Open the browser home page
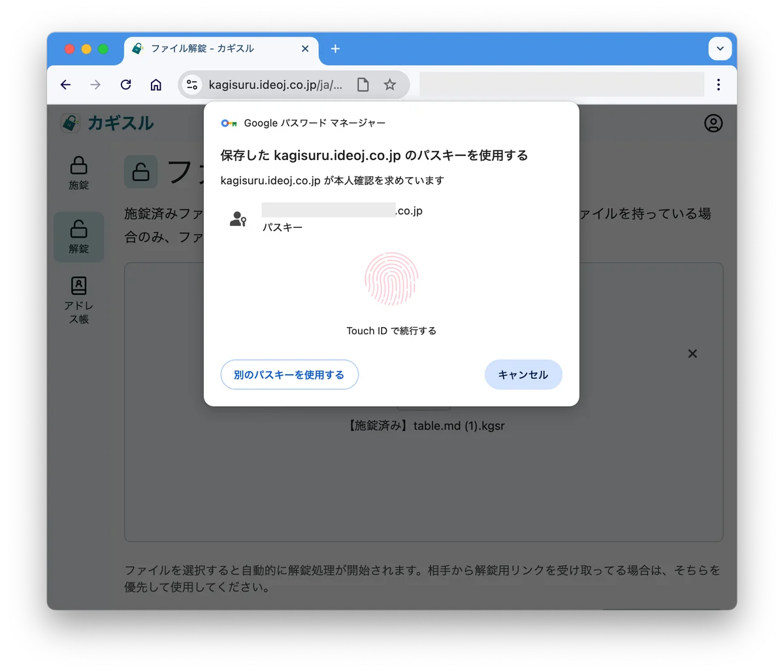Viewport: 784px width, 672px height. pyautogui.click(x=156, y=85)
